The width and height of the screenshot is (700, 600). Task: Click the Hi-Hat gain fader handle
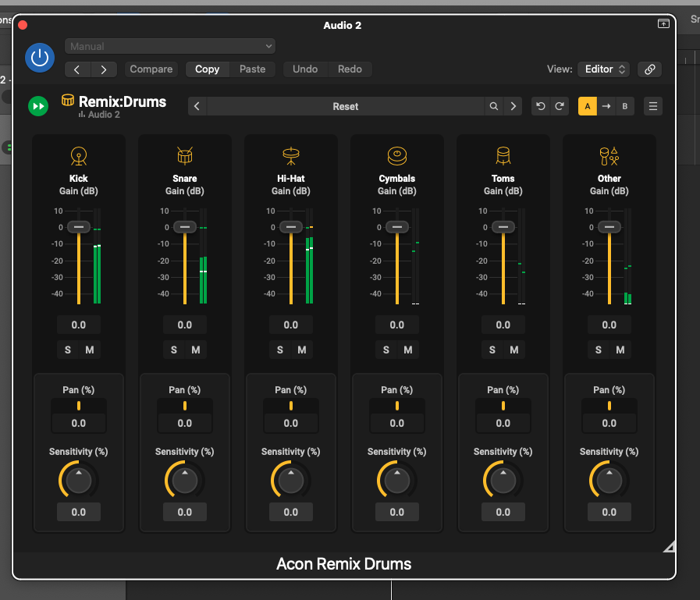[291, 227]
